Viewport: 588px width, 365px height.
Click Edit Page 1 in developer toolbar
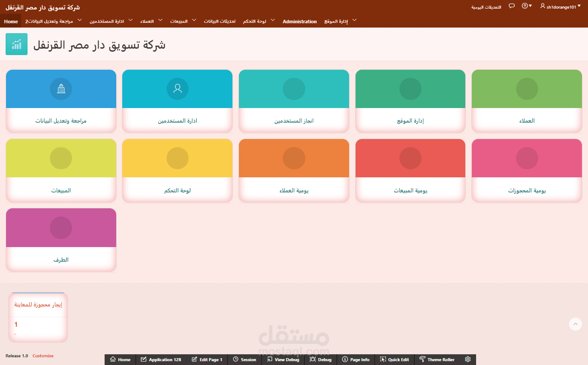click(x=207, y=359)
